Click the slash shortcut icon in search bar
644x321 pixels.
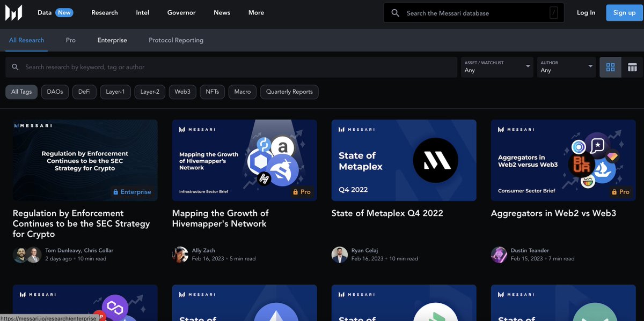point(554,13)
